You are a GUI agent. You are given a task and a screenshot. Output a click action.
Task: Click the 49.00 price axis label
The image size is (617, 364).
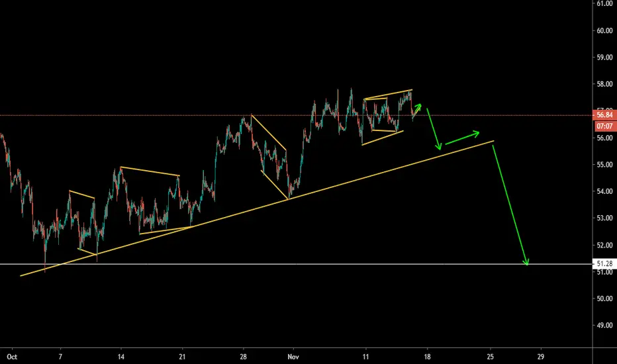click(x=604, y=326)
